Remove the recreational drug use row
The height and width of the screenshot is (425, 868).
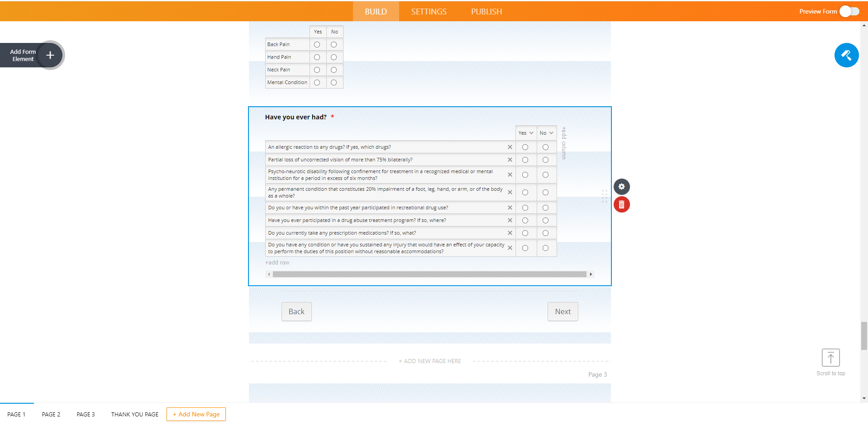pos(510,208)
